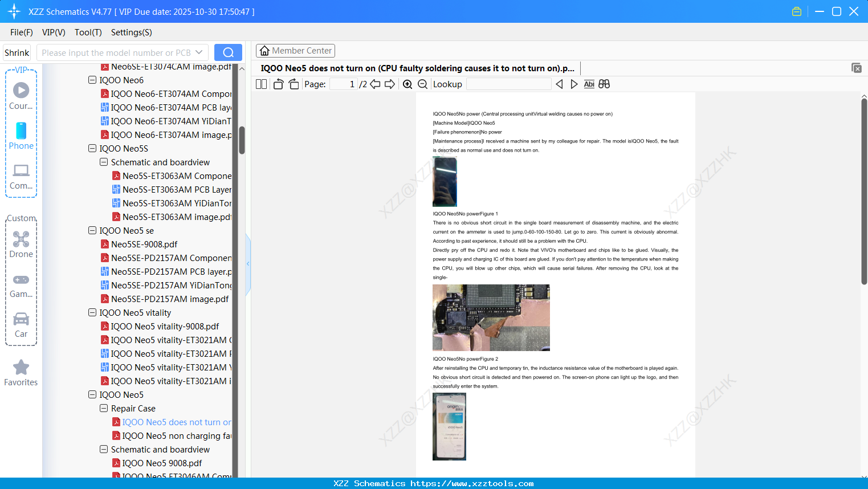Screen dimensions: 868x489
Task: Open the Tool(T) menu
Action: pyautogui.click(x=88, y=32)
